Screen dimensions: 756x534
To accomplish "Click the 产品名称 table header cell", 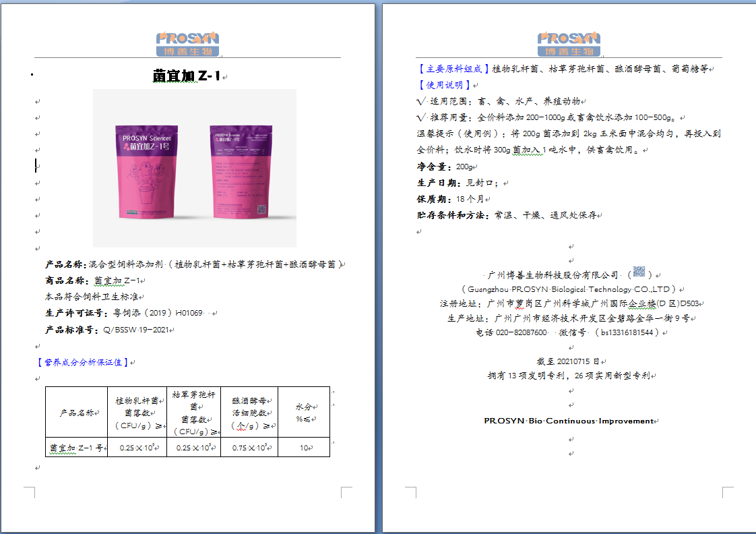I will point(77,413).
